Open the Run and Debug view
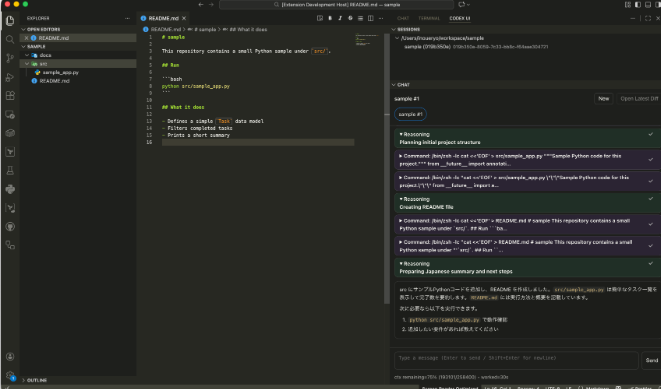Viewport: 661px width, 389px height. [x=10, y=77]
